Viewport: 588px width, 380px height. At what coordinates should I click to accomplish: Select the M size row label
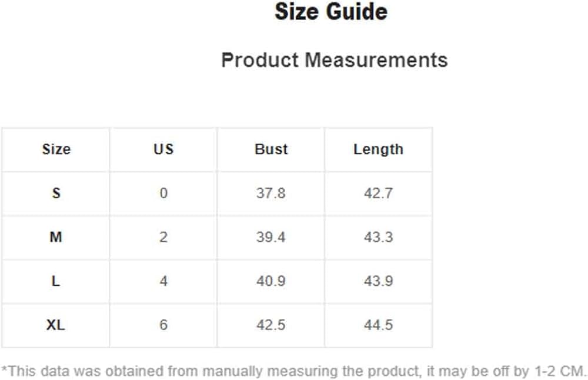[x=56, y=237]
